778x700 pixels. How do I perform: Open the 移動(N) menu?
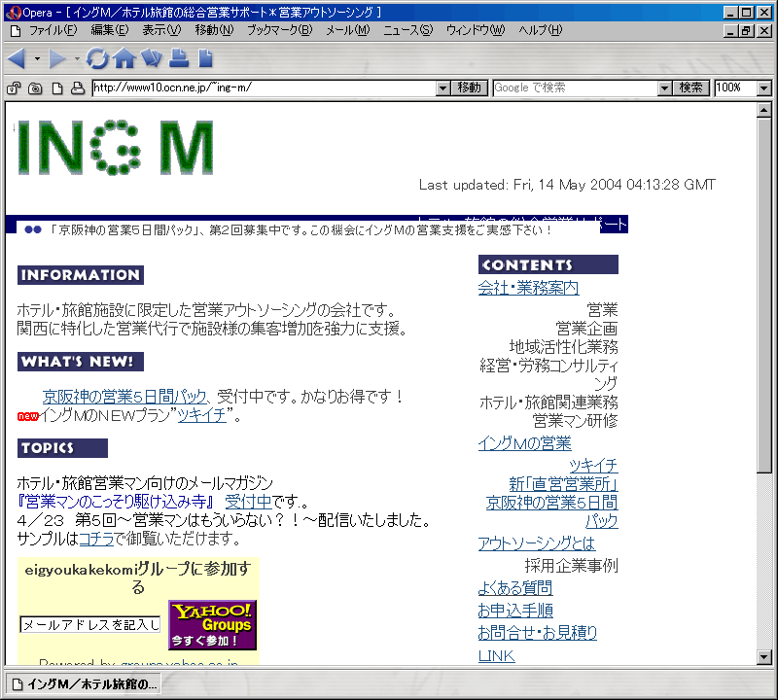coord(214,31)
